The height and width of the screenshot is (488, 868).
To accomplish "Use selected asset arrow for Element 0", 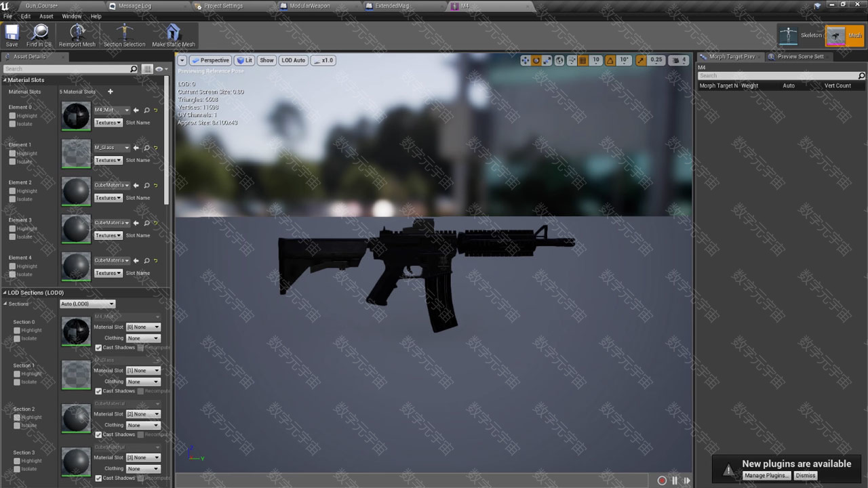I will pyautogui.click(x=136, y=110).
